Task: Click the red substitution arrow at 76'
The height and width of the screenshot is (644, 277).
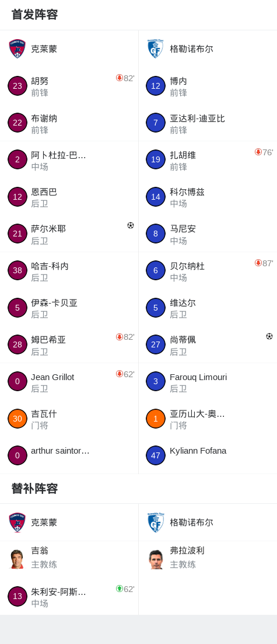Action: coord(258,152)
